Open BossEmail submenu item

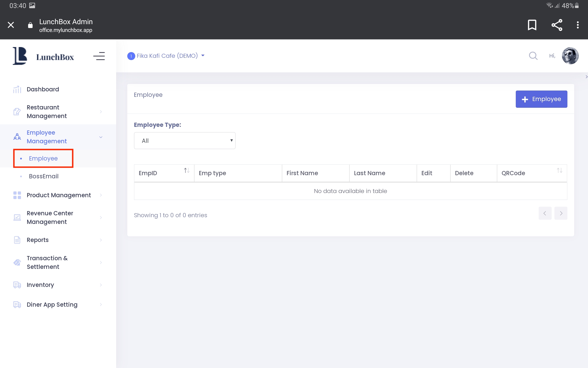coord(44,176)
